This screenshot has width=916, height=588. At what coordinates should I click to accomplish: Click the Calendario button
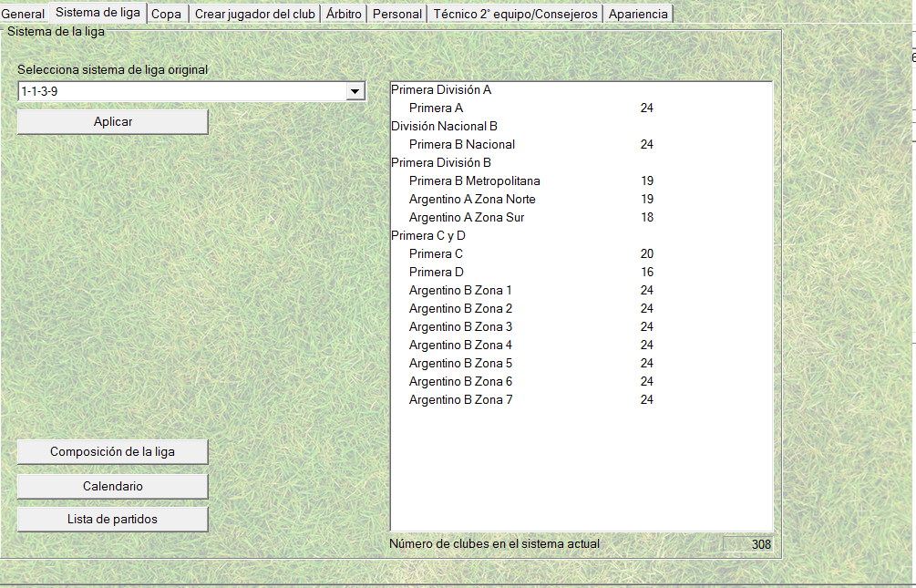click(113, 486)
